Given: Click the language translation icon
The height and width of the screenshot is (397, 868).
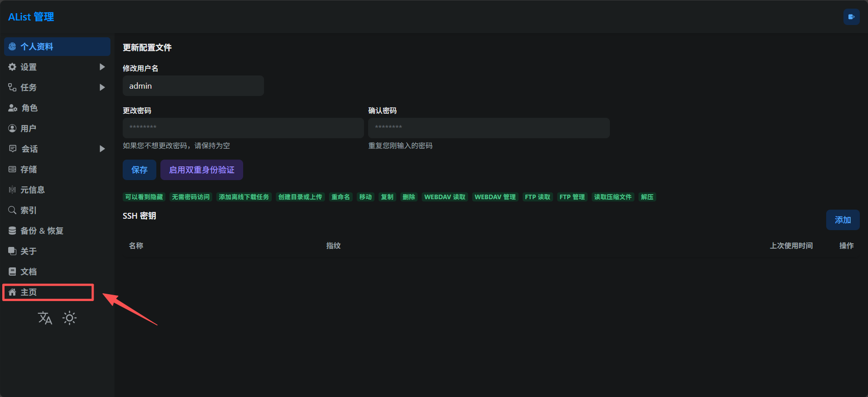Looking at the screenshot, I should 45,318.
